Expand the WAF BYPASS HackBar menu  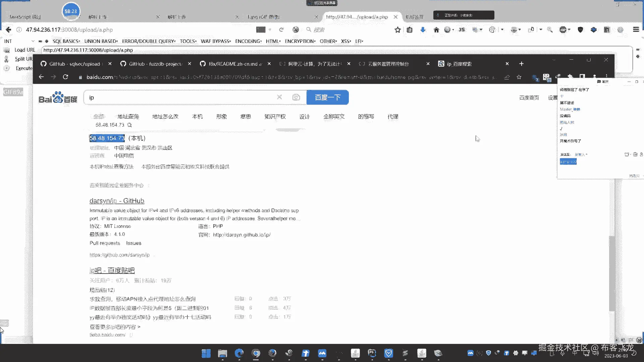[x=216, y=41]
